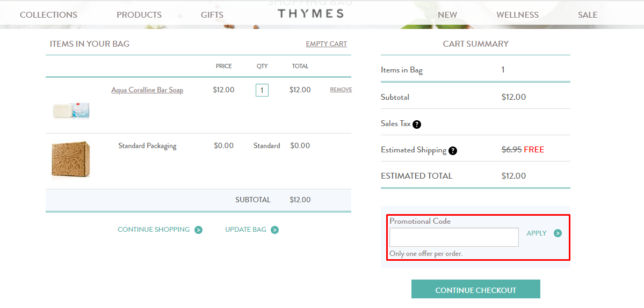The height and width of the screenshot is (308, 644).
Task: Click the QTY column header
Action: point(262,66)
